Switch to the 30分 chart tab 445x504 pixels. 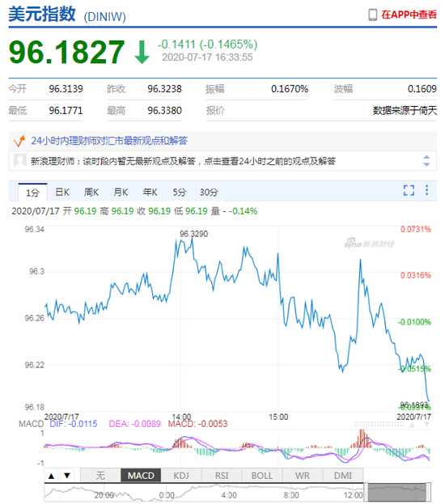pyautogui.click(x=209, y=193)
